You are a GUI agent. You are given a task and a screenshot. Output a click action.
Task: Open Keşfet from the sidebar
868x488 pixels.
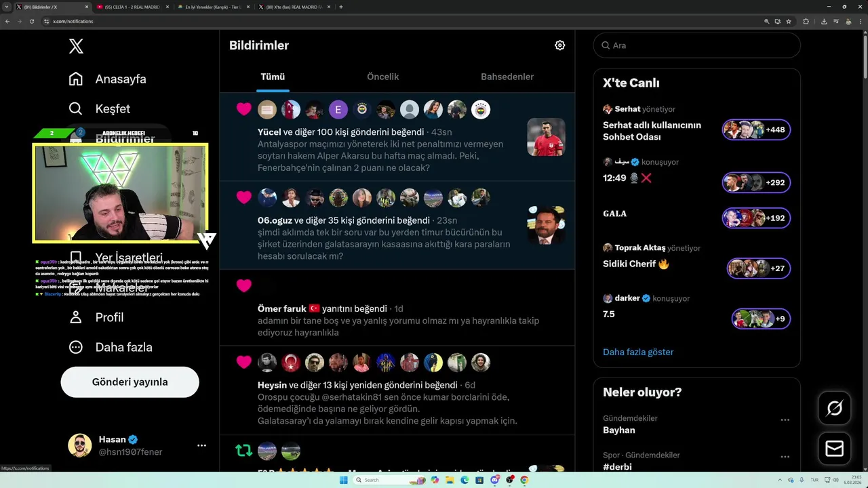tap(100, 108)
